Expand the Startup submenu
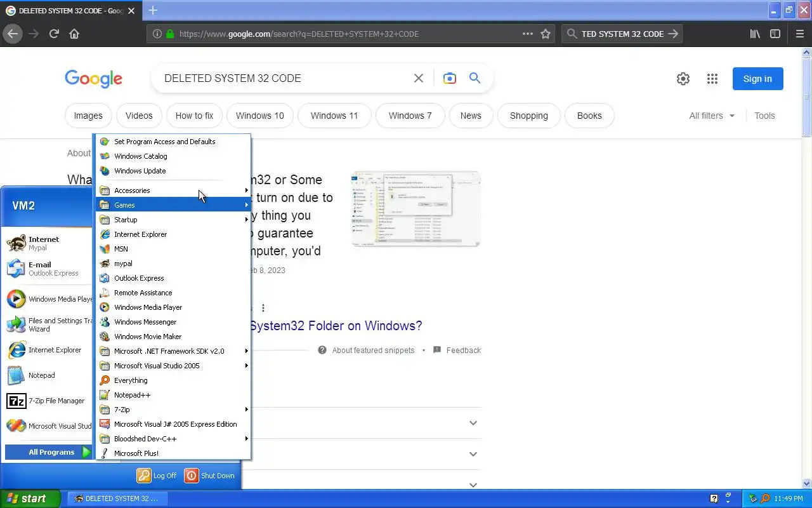The height and width of the screenshot is (508, 812). click(x=173, y=220)
